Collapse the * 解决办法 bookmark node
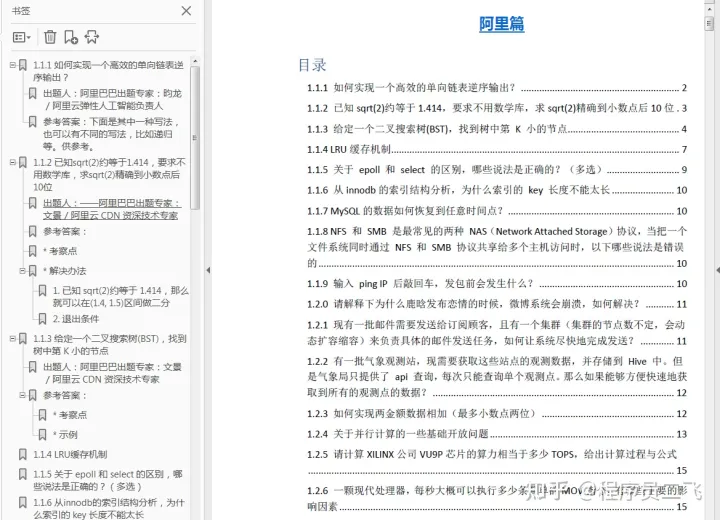This screenshot has width=720, height=520. pos(22,271)
